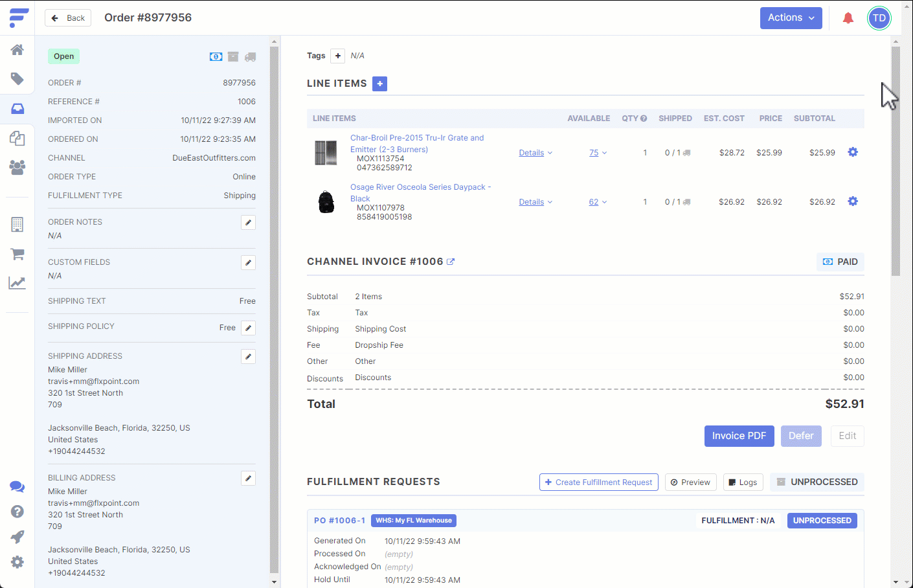Go Back to orders list
The height and width of the screenshot is (588, 913).
68,18
